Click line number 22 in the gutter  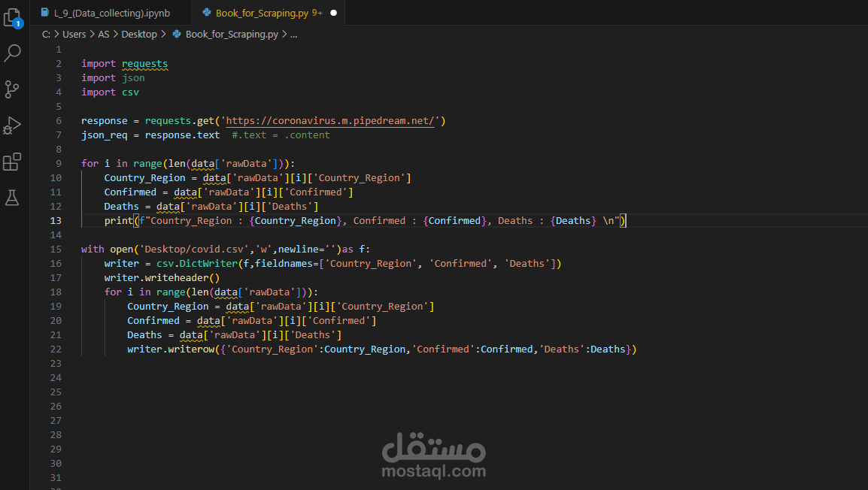point(56,349)
